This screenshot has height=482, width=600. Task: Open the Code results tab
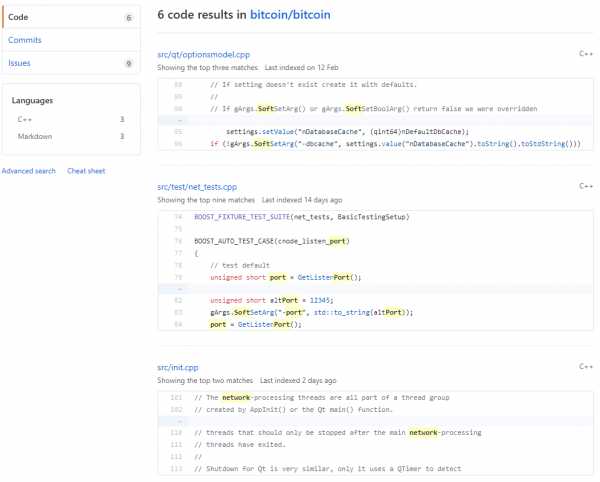tap(71, 17)
